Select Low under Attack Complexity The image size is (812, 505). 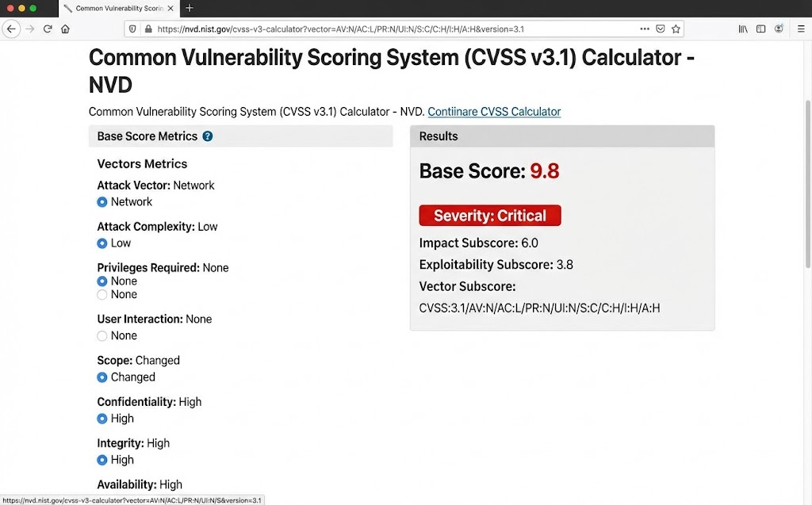102,243
